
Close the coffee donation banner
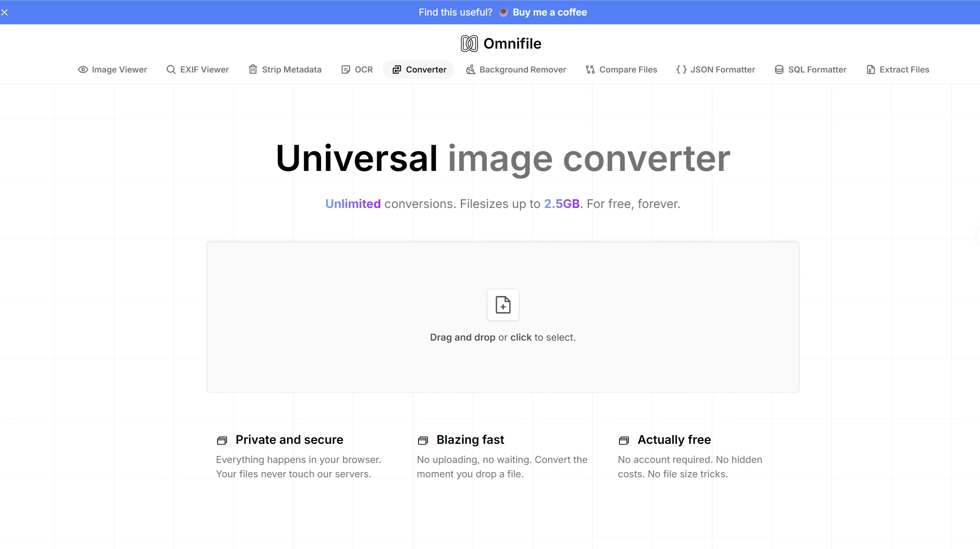(4, 12)
